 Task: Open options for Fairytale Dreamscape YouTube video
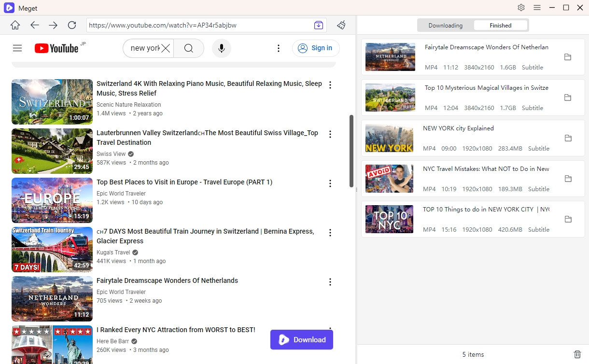pos(330,282)
